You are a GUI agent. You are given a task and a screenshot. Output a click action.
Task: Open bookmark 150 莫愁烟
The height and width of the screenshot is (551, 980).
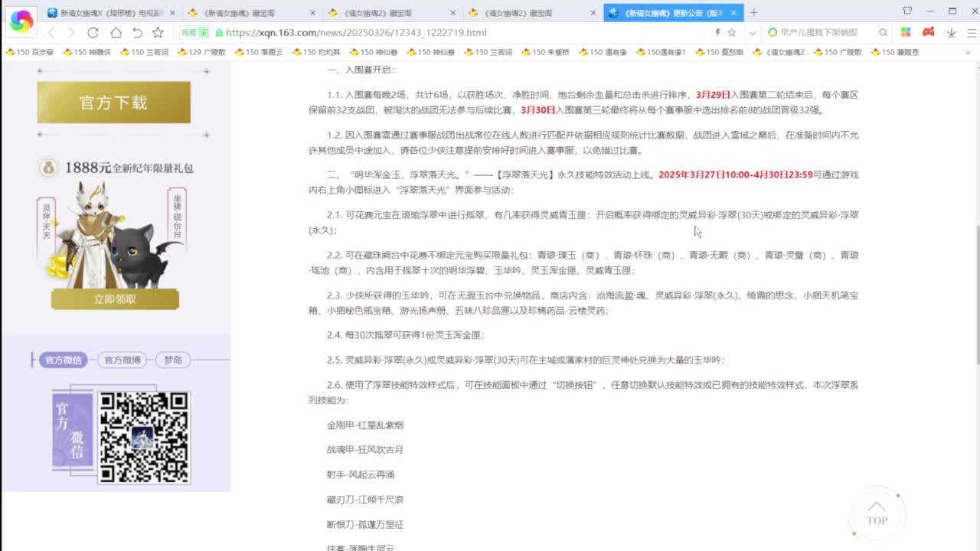(x=719, y=52)
